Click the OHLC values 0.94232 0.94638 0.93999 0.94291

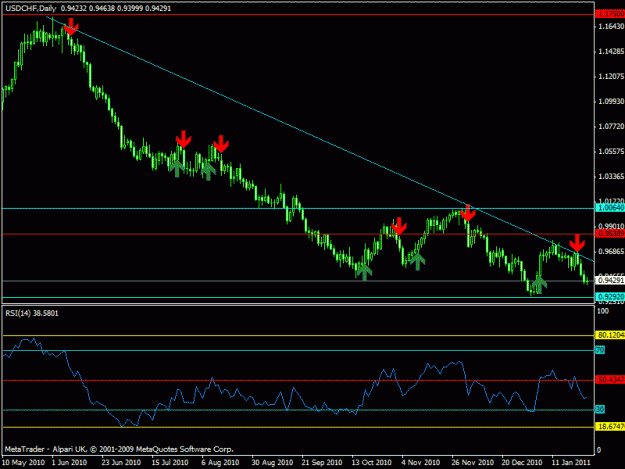coord(116,8)
